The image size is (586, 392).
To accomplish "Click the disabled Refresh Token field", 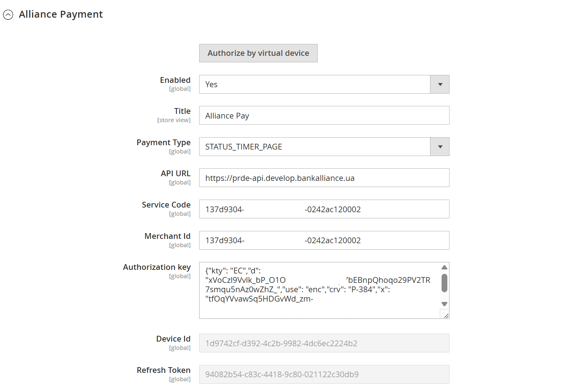I will [324, 374].
